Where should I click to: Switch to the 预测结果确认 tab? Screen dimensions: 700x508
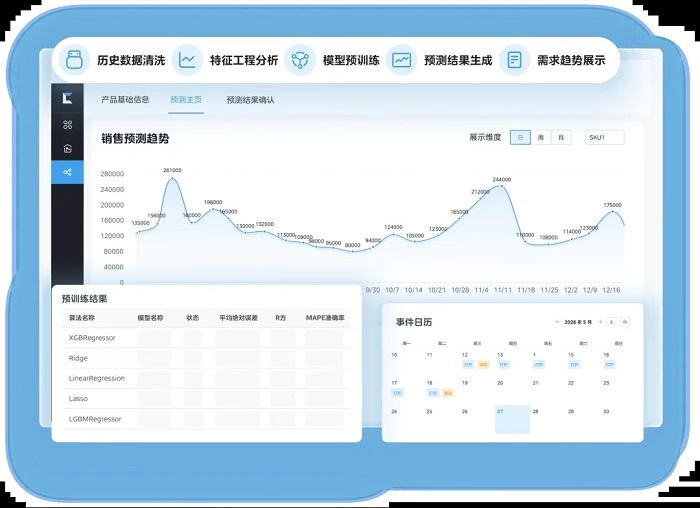tap(250, 100)
